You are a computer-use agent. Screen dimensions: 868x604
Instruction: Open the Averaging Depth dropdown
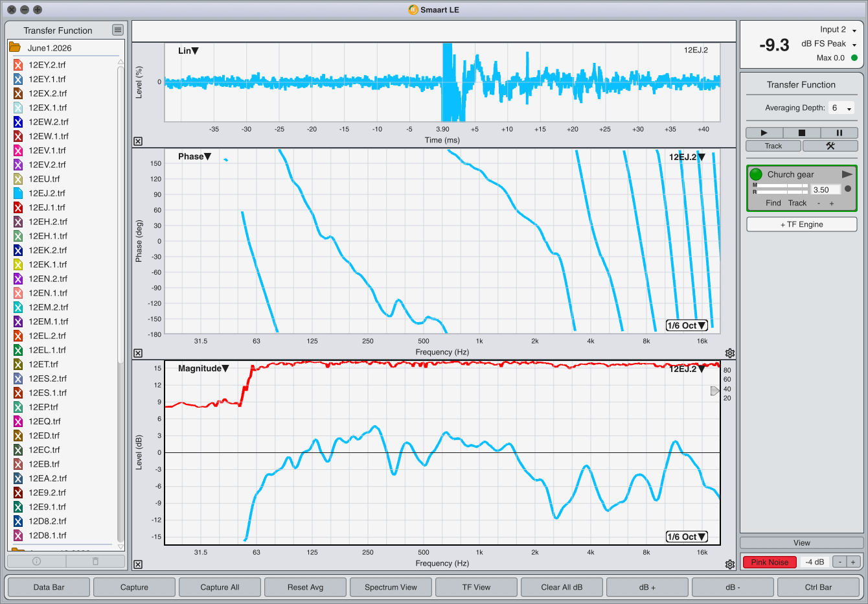[x=841, y=108]
